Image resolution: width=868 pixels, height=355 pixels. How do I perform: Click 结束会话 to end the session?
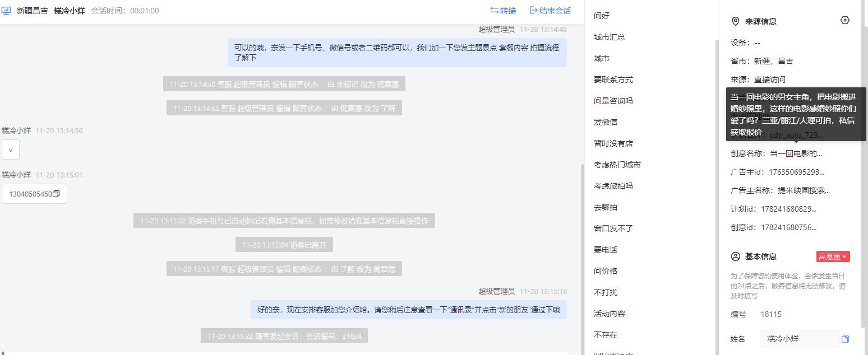tap(550, 10)
